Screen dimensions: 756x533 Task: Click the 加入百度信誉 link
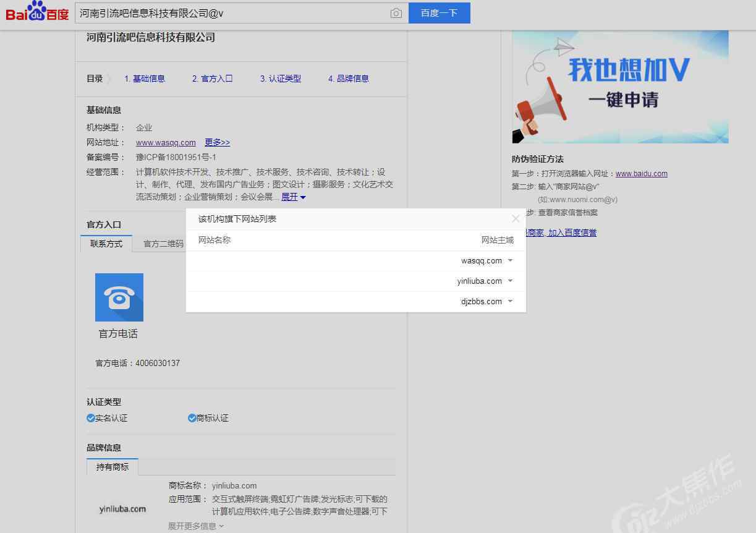point(572,232)
